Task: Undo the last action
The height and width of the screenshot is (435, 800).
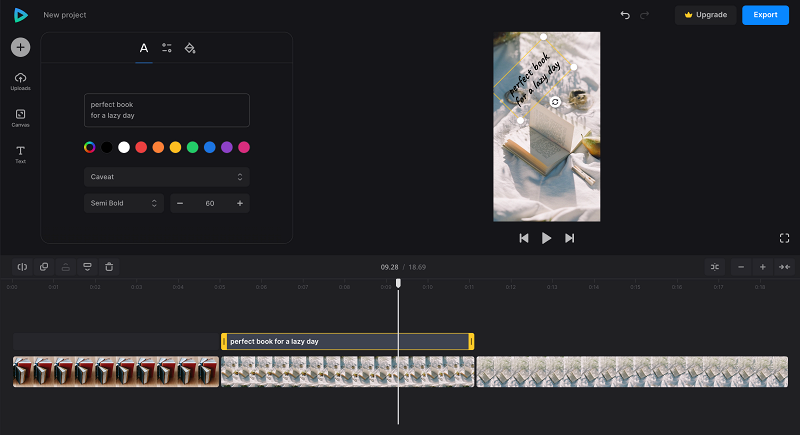Action: 625,15
